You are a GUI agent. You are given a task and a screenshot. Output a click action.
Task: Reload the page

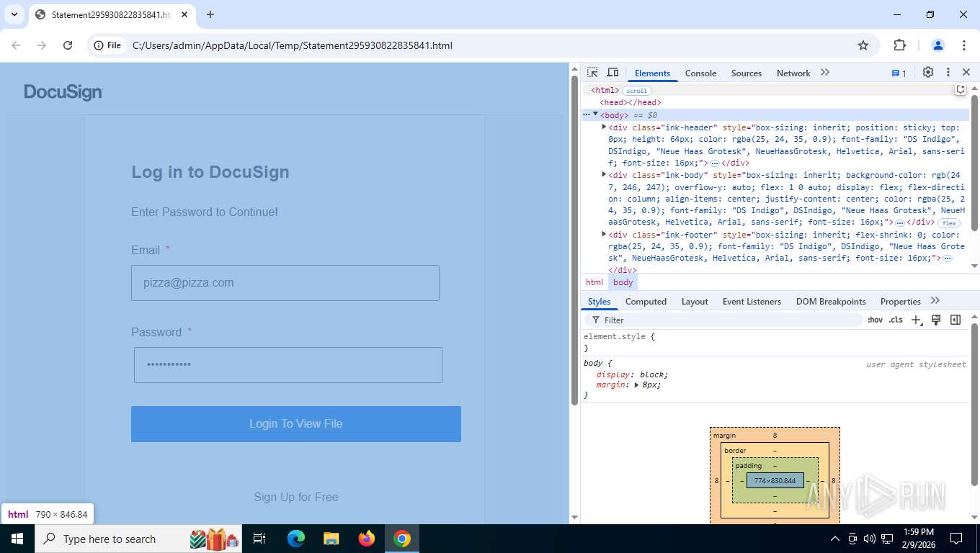click(x=68, y=45)
